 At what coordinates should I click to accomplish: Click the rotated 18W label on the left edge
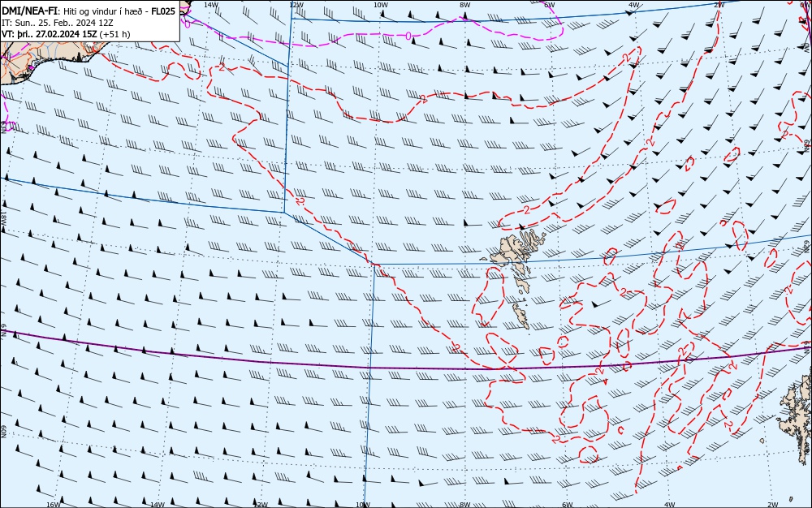click(x=3, y=217)
